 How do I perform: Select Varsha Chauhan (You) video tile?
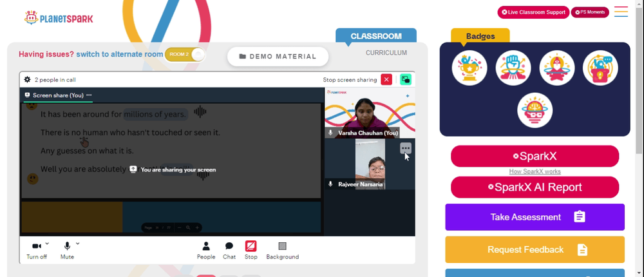point(370,113)
